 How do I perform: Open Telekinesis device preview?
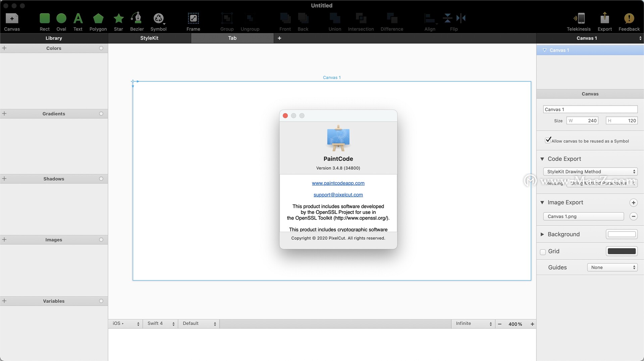tap(579, 22)
